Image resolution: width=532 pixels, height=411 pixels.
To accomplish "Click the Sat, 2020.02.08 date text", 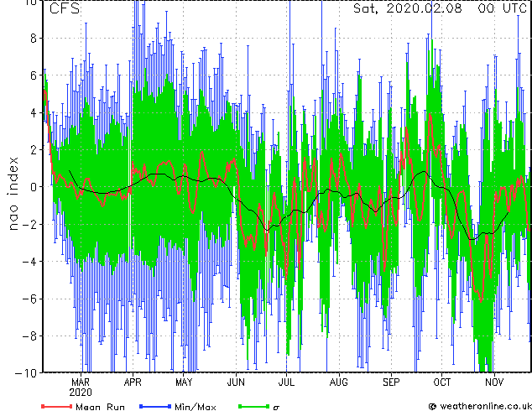I will click(x=408, y=8).
